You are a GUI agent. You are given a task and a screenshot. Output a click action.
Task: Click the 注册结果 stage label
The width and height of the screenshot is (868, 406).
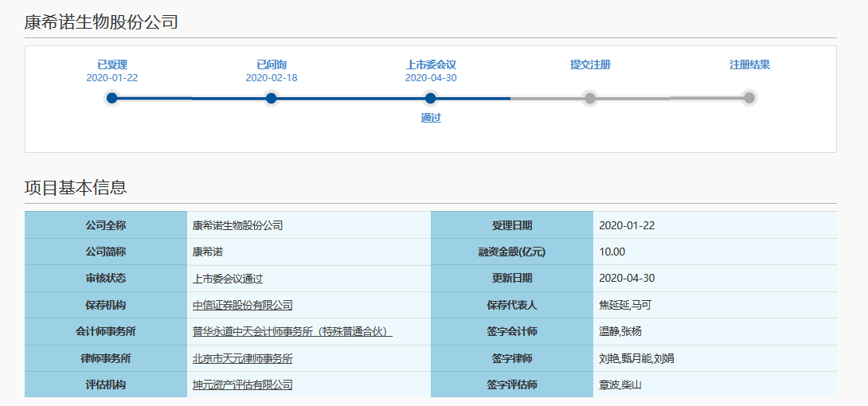(x=749, y=64)
